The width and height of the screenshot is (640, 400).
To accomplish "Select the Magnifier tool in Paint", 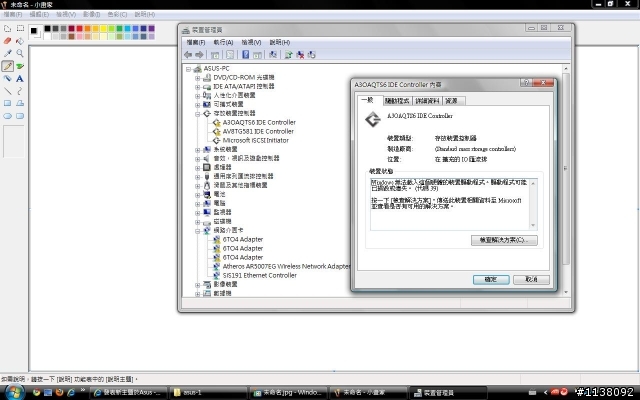I will (x=20, y=53).
